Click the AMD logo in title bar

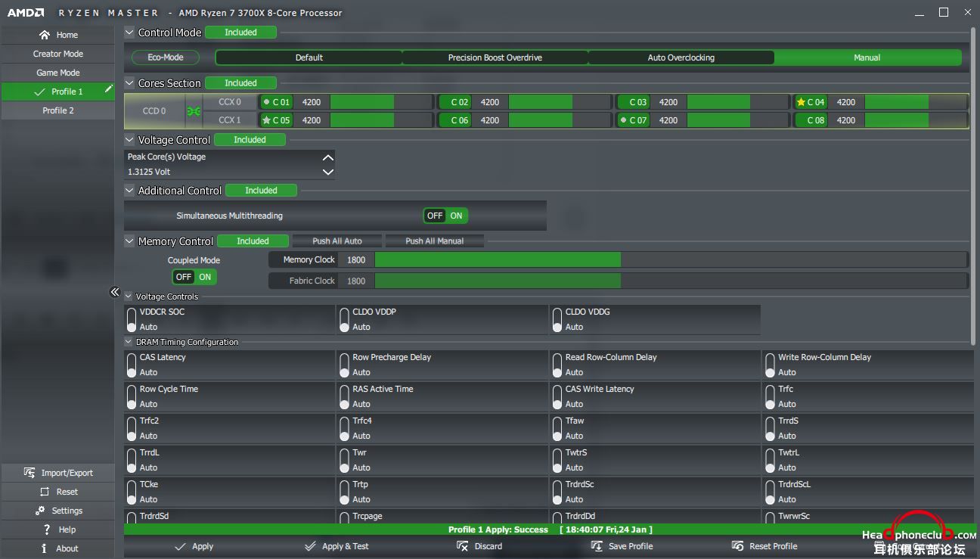tap(26, 13)
